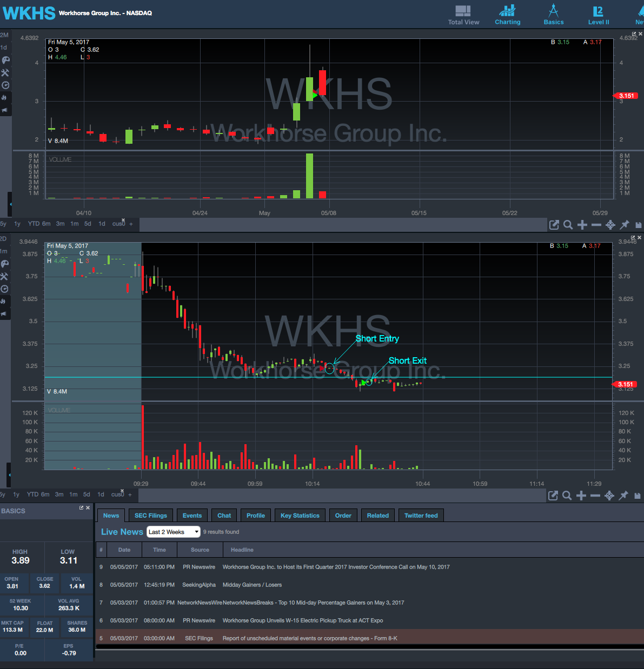
Task: Click the pin icon on the intraday chart toolbar
Action: 623,496
